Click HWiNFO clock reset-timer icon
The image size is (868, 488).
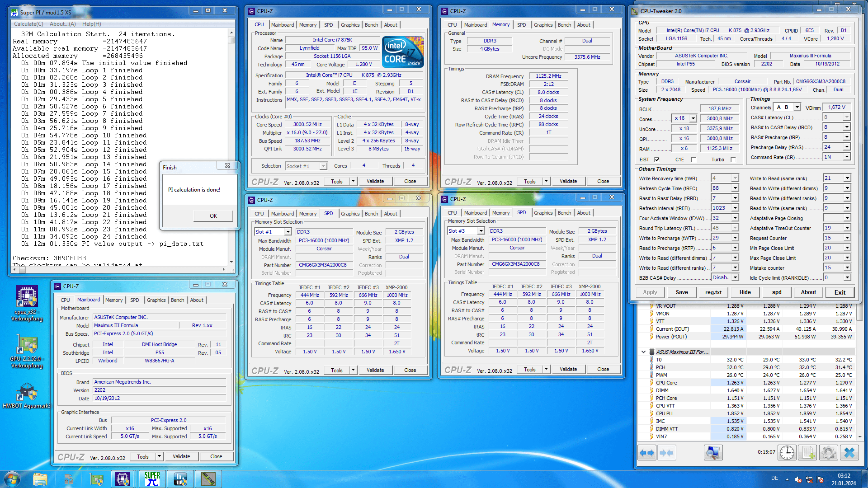[787, 453]
